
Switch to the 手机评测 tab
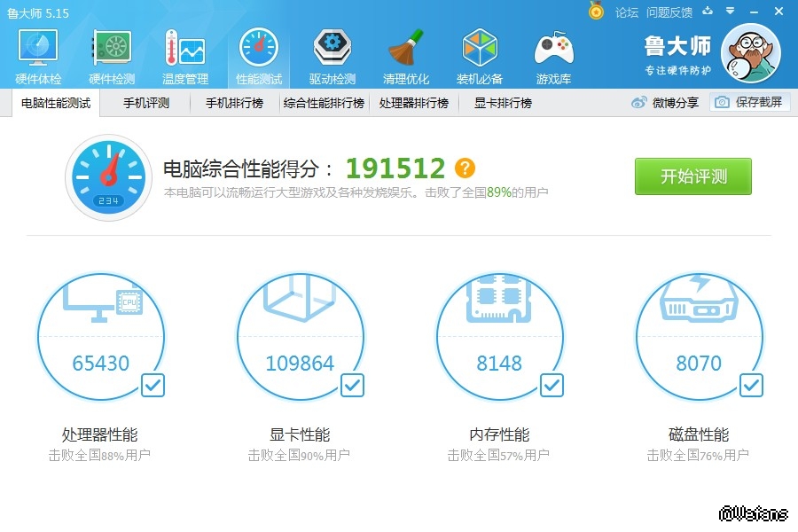(x=145, y=103)
